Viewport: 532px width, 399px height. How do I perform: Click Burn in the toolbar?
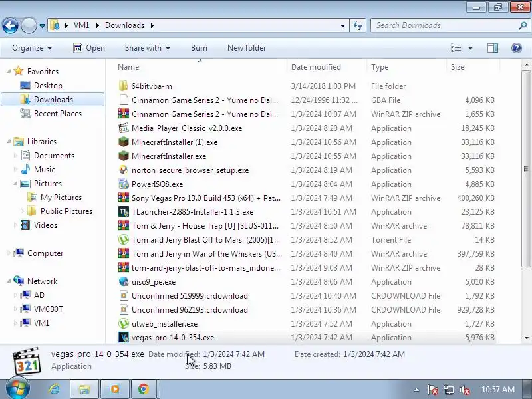tap(199, 48)
